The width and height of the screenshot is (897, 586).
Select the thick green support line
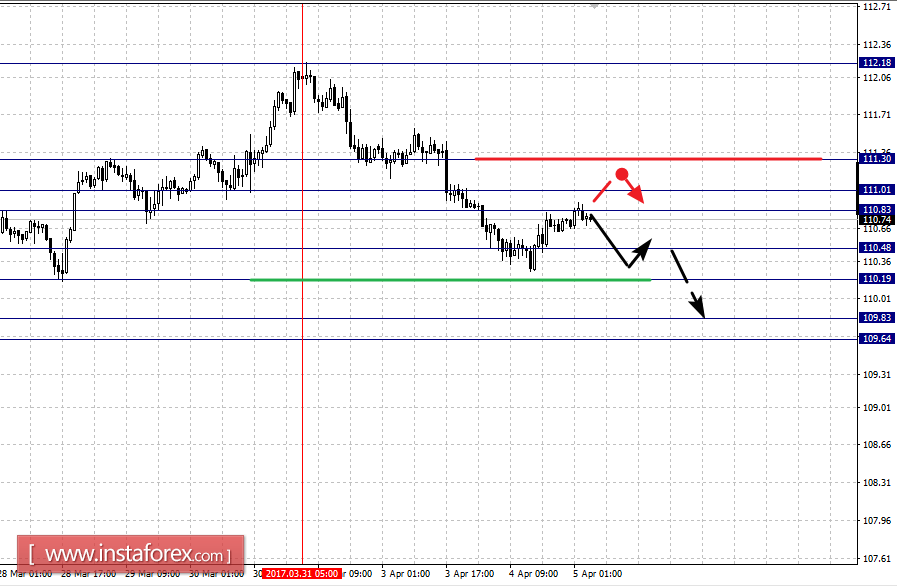pyautogui.click(x=450, y=280)
